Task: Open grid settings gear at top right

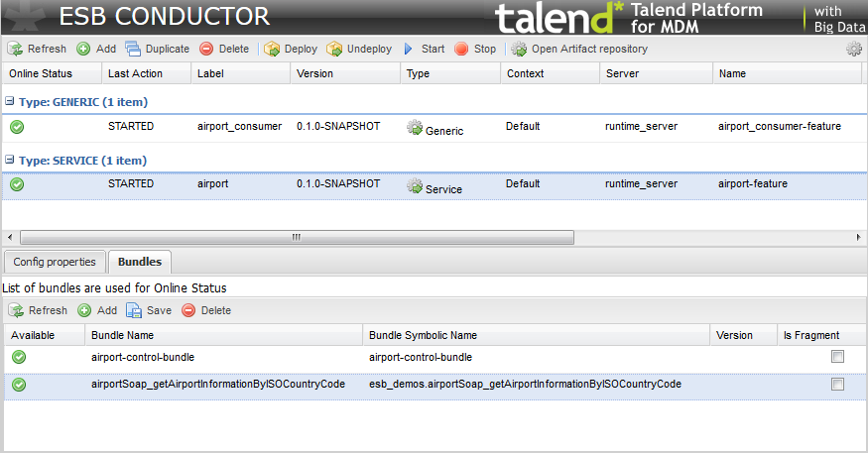Action: point(854,50)
